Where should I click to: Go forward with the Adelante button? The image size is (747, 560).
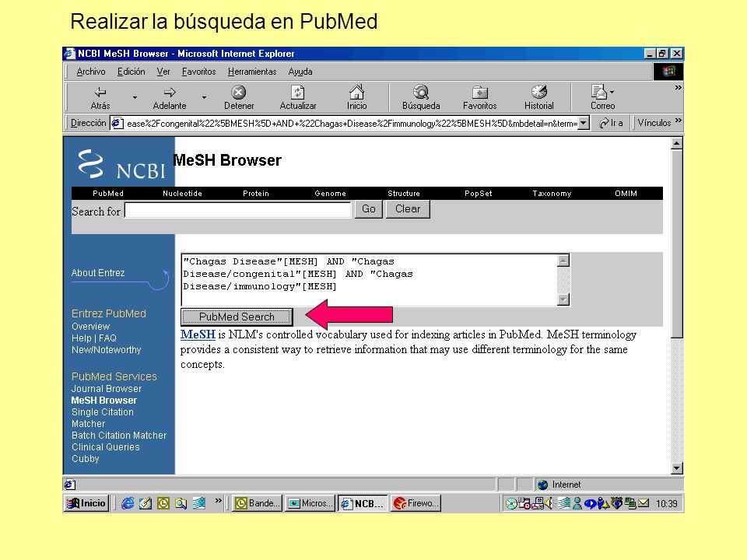[170, 98]
